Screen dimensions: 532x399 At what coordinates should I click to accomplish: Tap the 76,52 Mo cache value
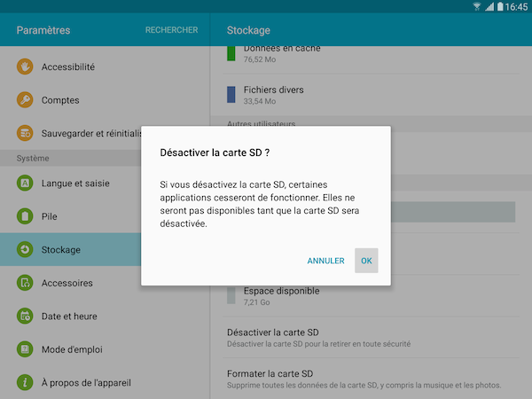(x=260, y=59)
